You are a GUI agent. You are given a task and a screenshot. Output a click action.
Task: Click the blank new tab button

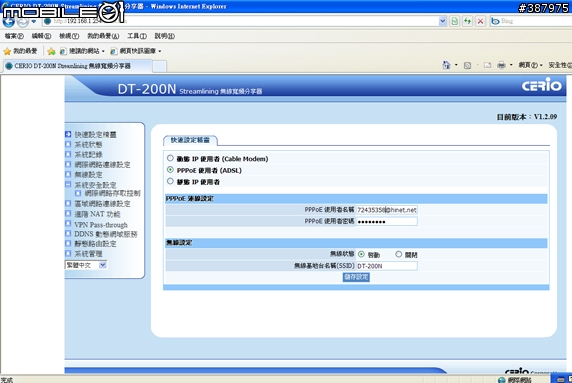click(159, 66)
